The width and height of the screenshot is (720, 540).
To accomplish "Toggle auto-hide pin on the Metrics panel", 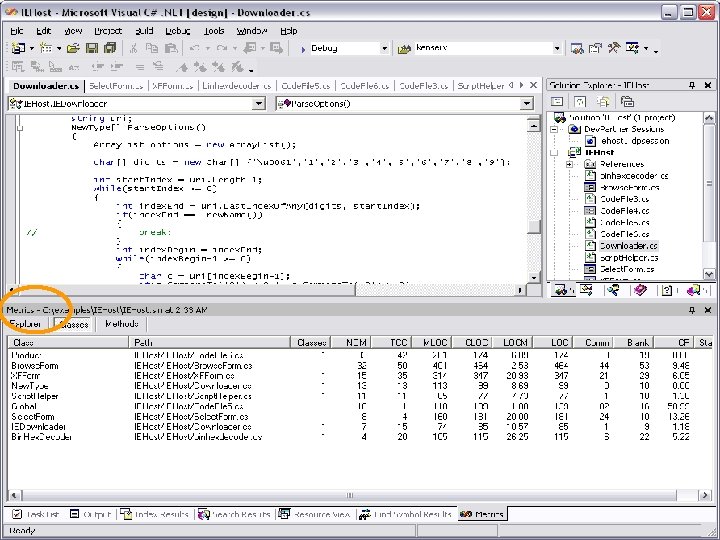I will [692, 310].
